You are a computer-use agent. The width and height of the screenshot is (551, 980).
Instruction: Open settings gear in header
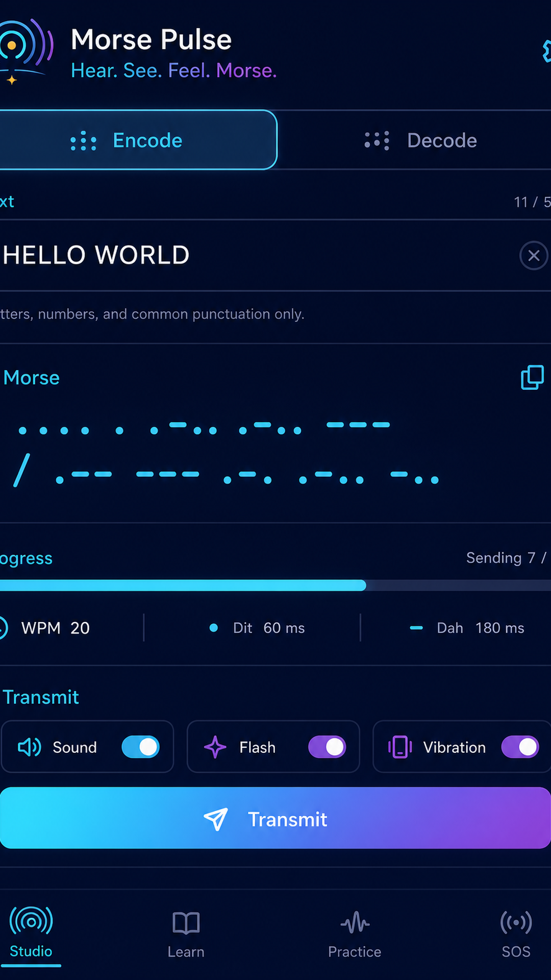[x=546, y=51]
